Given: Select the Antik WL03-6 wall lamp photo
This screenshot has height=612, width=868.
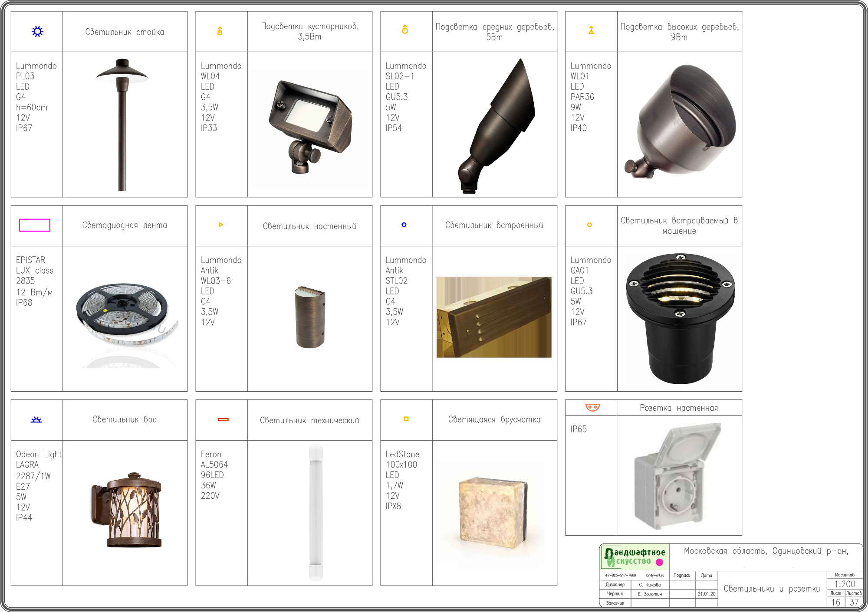Looking at the screenshot, I should tap(310, 317).
